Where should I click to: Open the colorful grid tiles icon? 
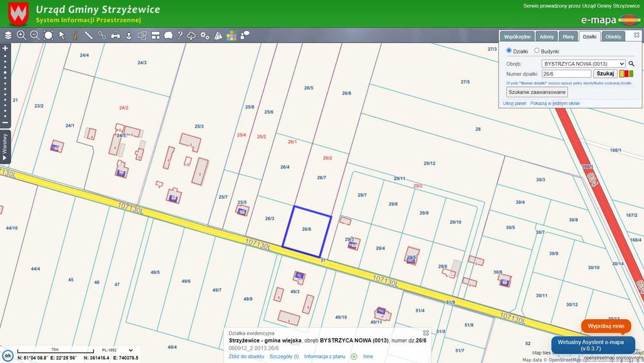(232, 35)
